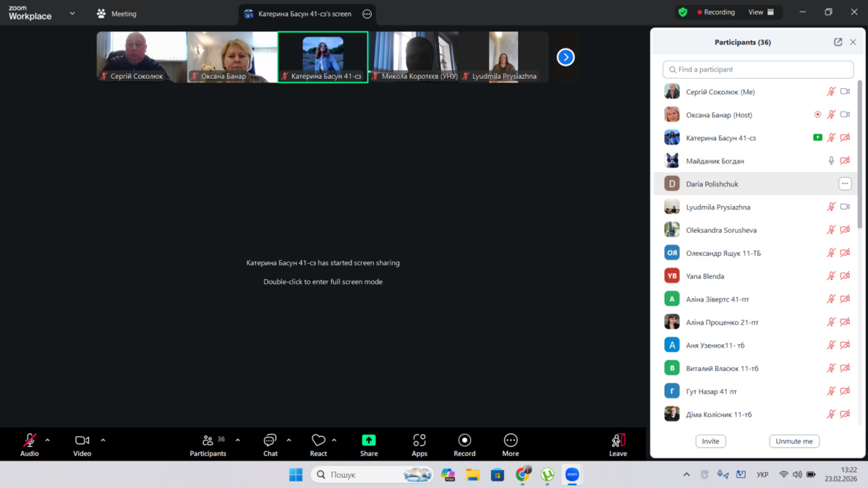This screenshot has width=868, height=488.
Task: Expand video options arrow next to Video
Action: click(x=103, y=440)
